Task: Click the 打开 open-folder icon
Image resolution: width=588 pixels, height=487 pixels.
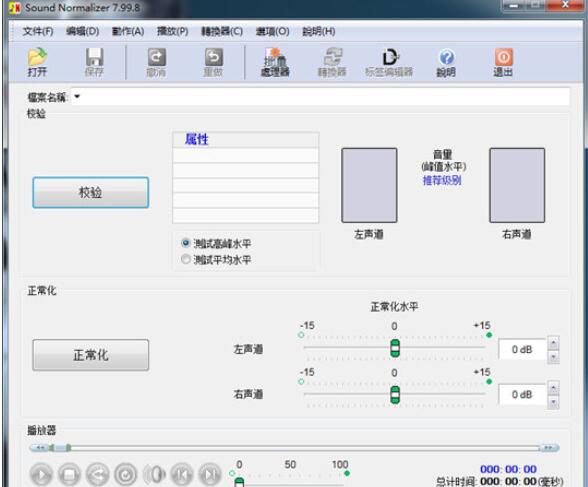Action: tap(37, 57)
